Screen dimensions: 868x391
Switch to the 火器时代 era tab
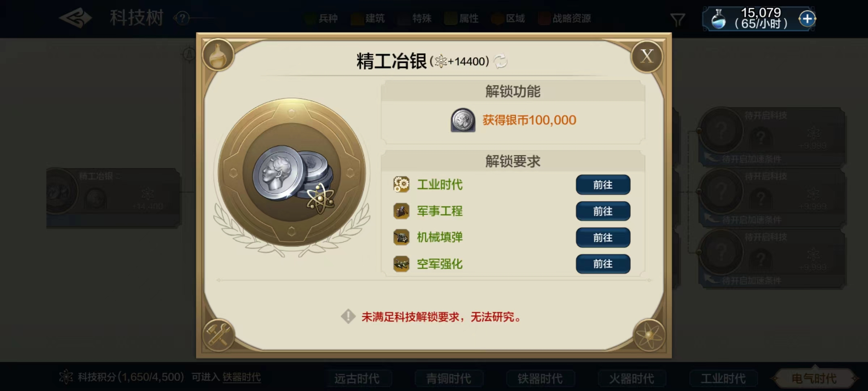point(631,379)
